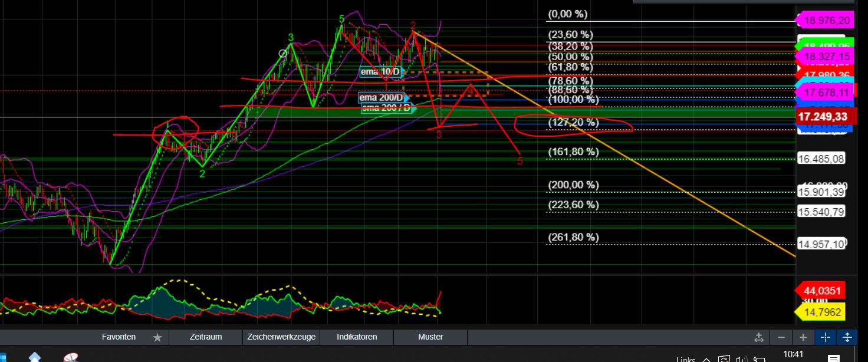Toggle the star next to Favoriten
The width and height of the screenshot is (868, 362).
(x=157, y=337)
